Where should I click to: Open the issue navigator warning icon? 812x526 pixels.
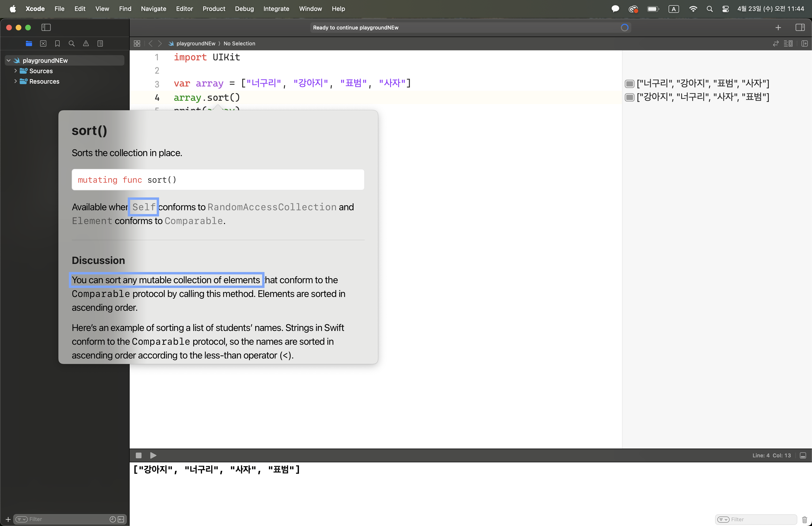86,43
